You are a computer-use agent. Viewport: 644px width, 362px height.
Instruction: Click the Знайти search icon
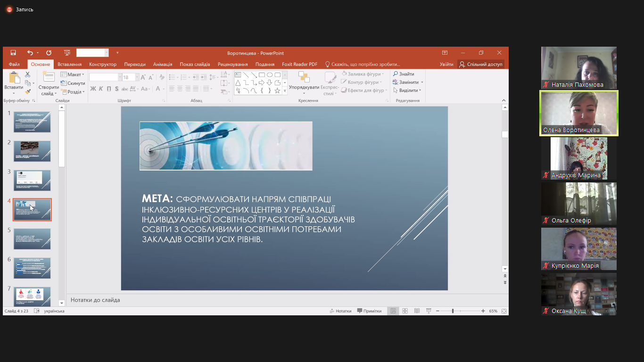point(404,74)
